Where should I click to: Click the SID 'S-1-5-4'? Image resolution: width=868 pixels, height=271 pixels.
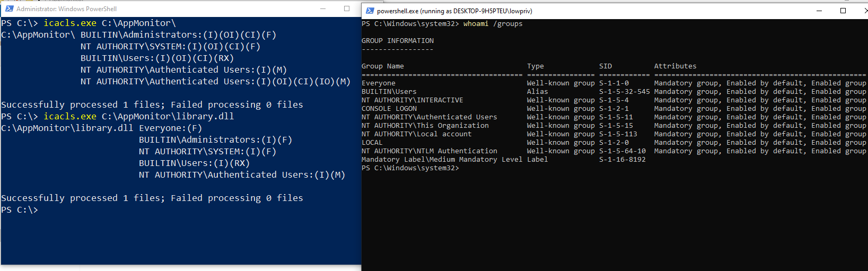click(614, 100)
